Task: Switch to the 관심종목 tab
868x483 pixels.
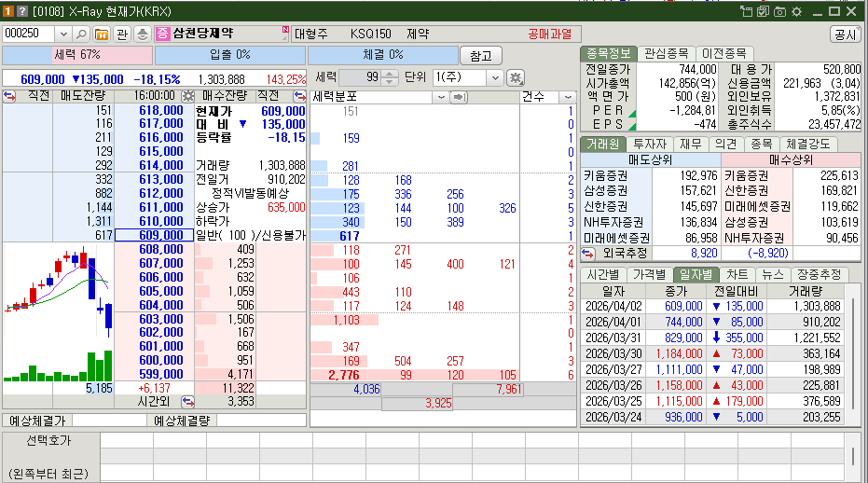Action: tap(666, 54)
